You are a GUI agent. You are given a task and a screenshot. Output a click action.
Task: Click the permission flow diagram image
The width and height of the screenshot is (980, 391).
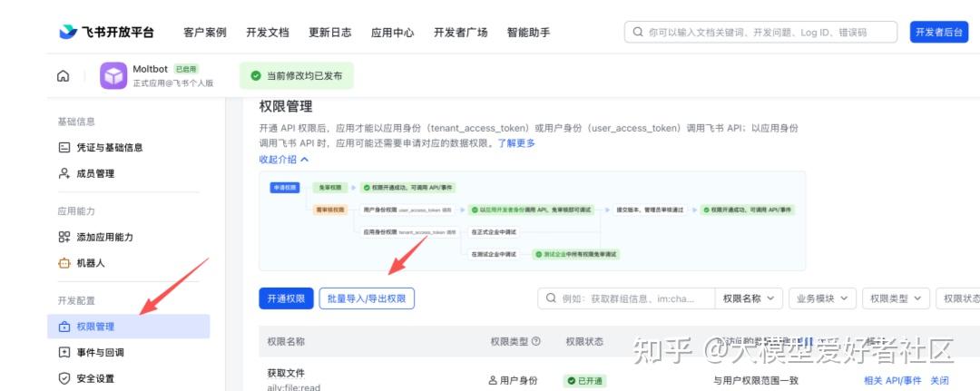click(533, 221)
